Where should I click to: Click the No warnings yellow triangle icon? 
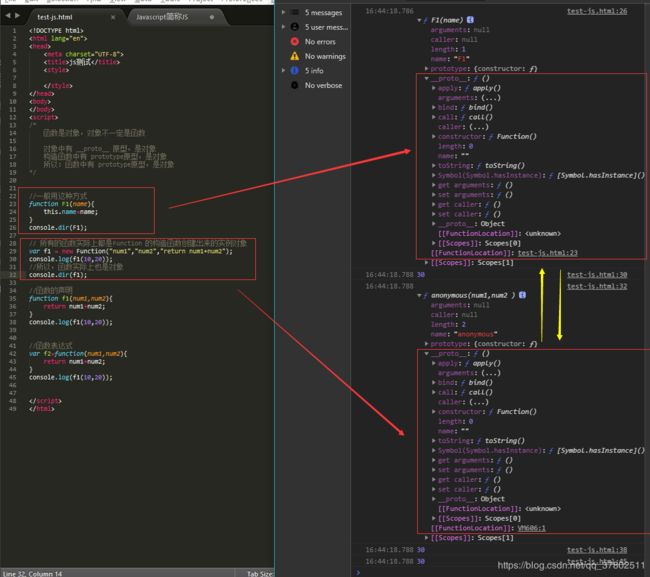[x=295, y=56]
